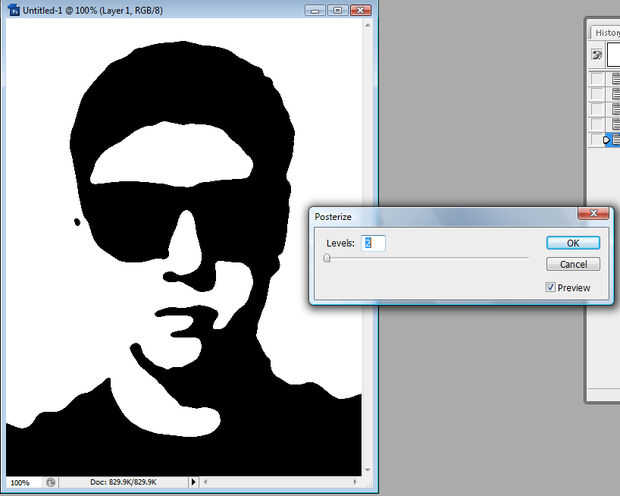The height and width of the screenshot is (496, 620).
Task: Cancel the Posterize dialog
Action: (x=573, y=264)
